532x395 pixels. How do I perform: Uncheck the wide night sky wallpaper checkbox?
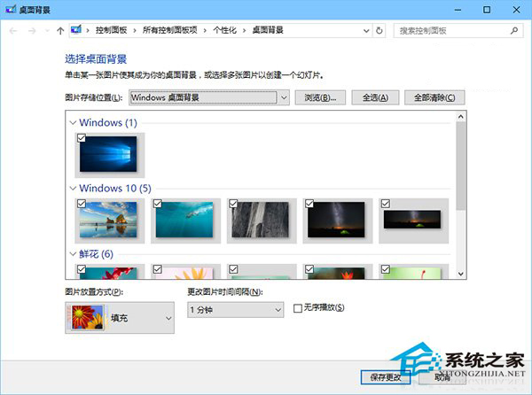coord(386,204)
